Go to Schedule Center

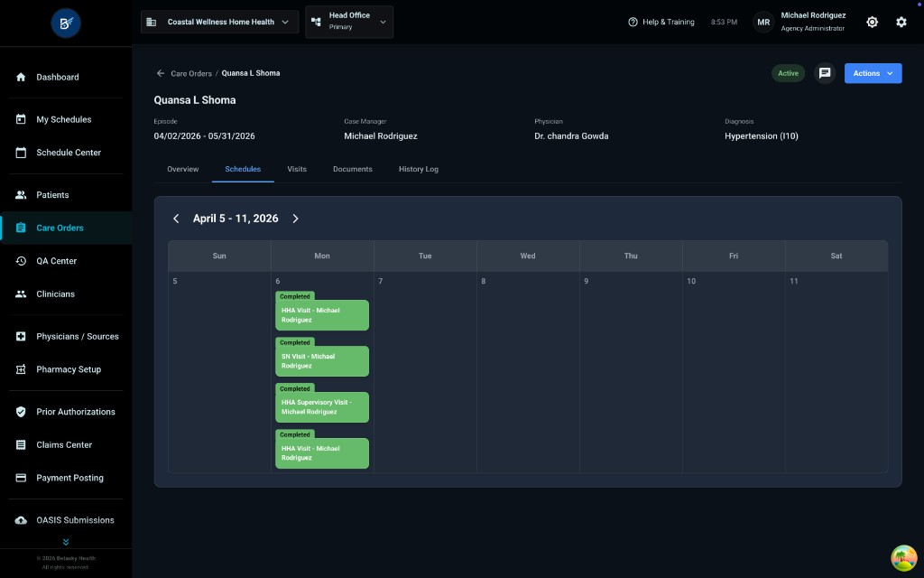tap(66, 153)
